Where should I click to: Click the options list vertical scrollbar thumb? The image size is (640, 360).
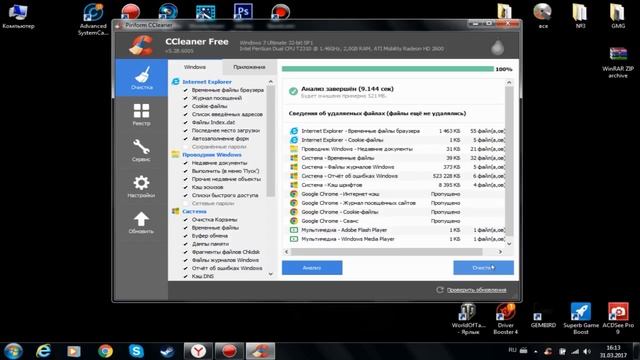271,142
